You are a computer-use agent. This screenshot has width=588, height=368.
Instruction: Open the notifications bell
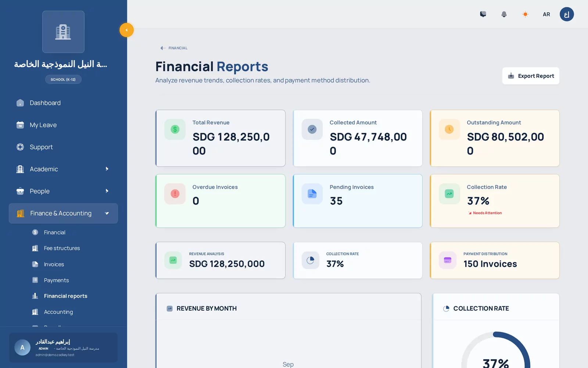(x=504, y=14)
